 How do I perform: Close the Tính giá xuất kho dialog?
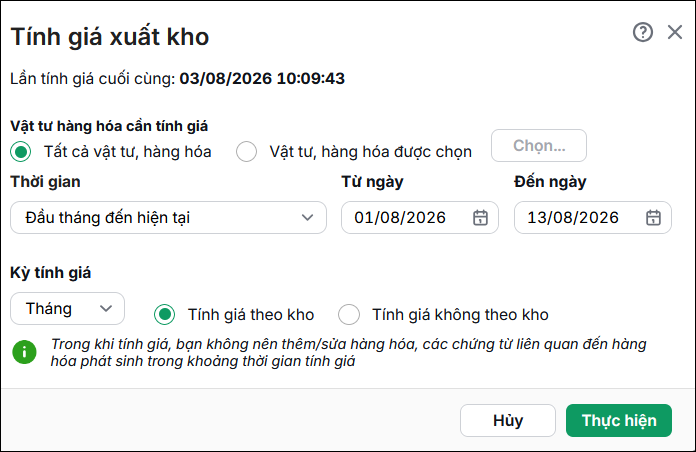tap(675, 32)
